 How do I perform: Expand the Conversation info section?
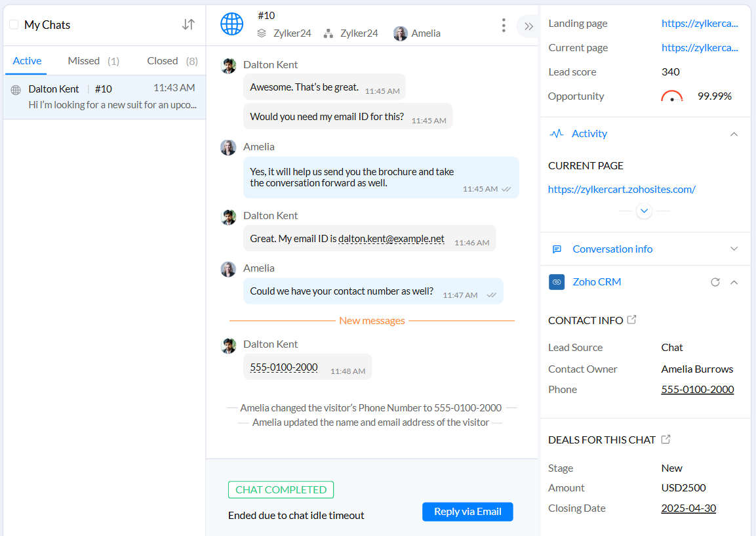pos(734,249)
